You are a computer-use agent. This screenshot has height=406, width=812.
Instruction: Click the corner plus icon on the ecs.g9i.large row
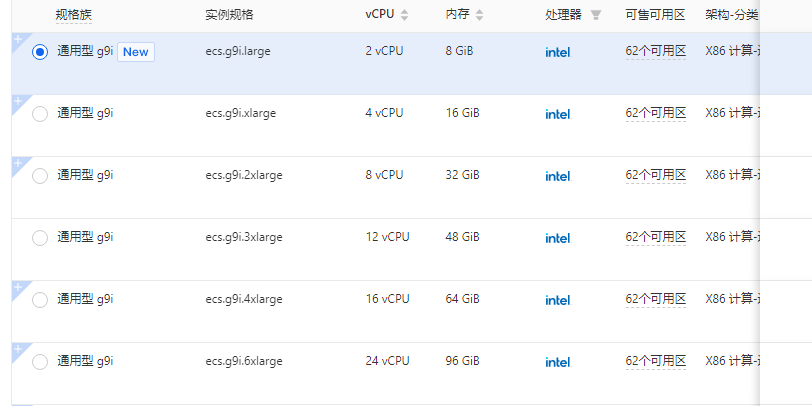pos(17,39)
